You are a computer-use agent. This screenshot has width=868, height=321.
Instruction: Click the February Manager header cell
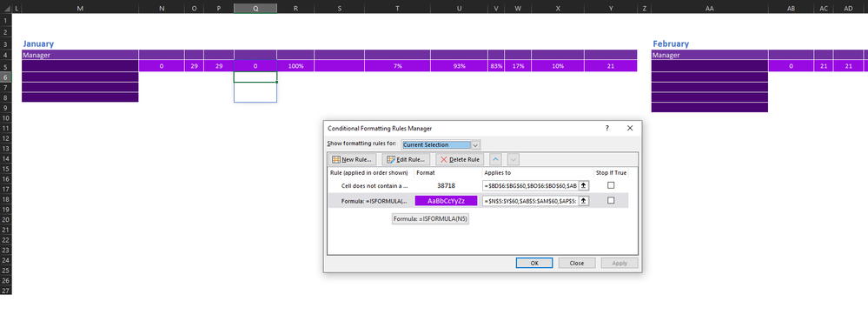[x=710, y=55]
